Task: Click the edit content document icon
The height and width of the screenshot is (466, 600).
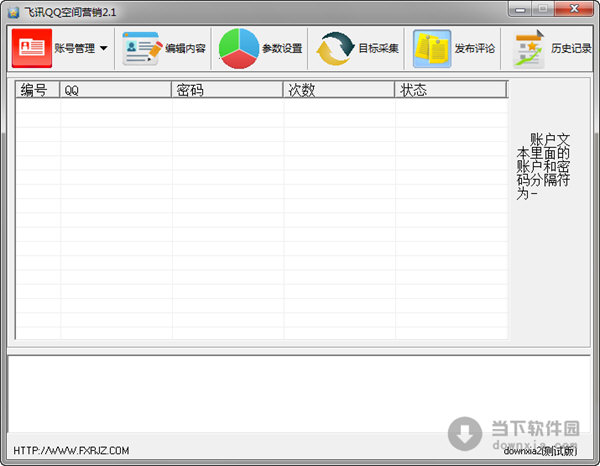Action: point(142,48)
